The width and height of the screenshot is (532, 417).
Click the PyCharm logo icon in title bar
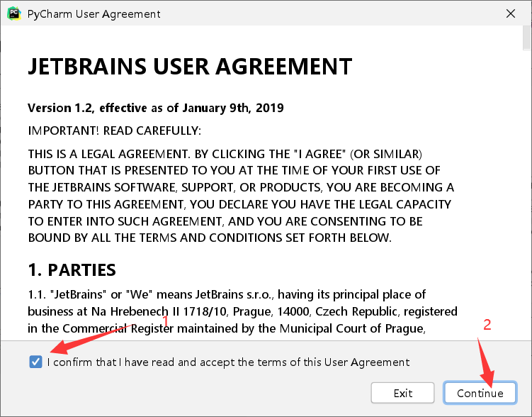pos(14,13)
